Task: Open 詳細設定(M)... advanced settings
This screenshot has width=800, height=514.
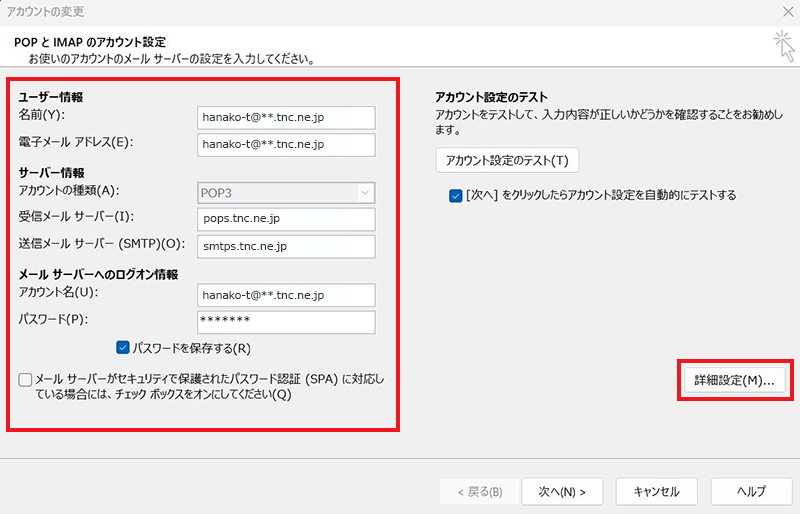Action: point(735,381)
